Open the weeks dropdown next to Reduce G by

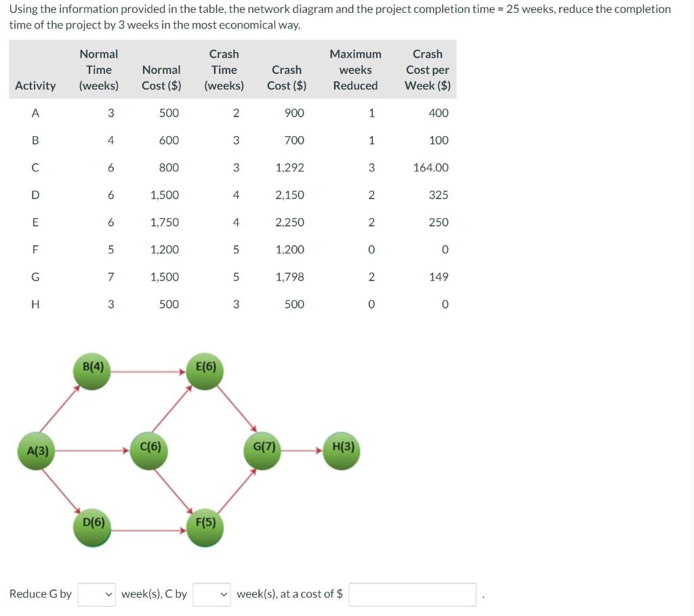click(97, 594)
